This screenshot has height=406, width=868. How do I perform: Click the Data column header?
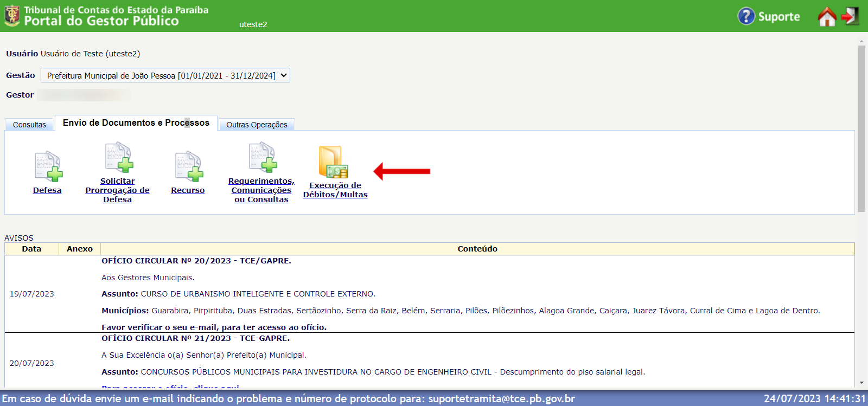coord(31,249)
